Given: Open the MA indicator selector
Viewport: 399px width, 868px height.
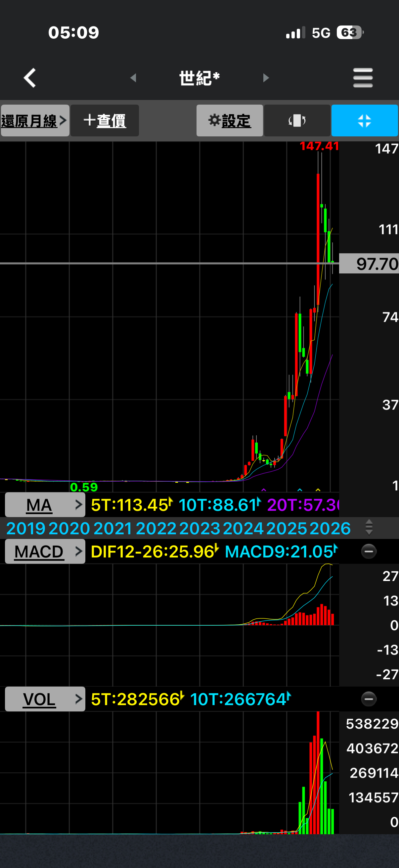Looking at the screenshot, I should 45,505.
